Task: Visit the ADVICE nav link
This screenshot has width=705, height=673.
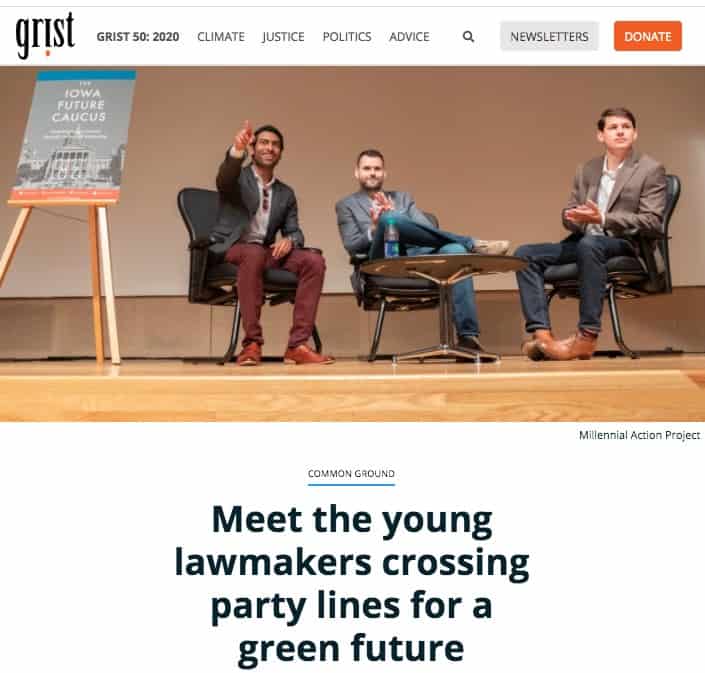Action: (x=409, y=36)
